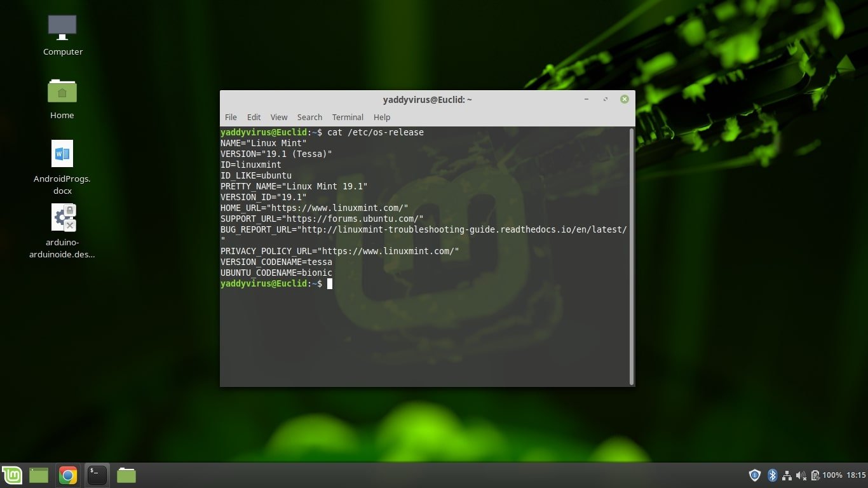
Task: Select the arduino-arduinoide desktop launcher
Action: coord(62,231)
